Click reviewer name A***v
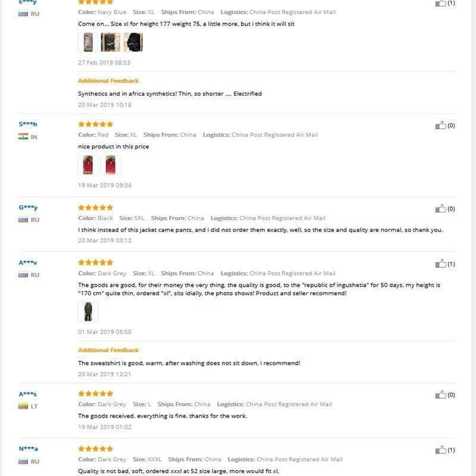 click(x=28, y=262)
